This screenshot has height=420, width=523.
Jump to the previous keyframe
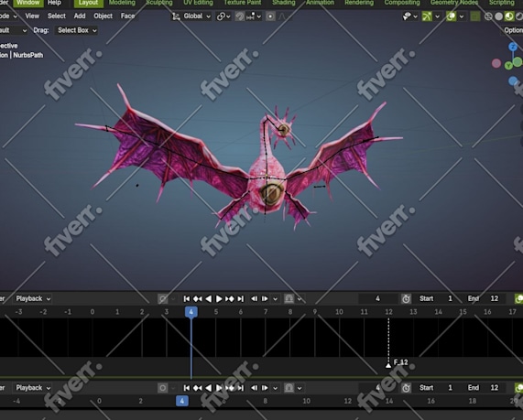tap(198, 298)
